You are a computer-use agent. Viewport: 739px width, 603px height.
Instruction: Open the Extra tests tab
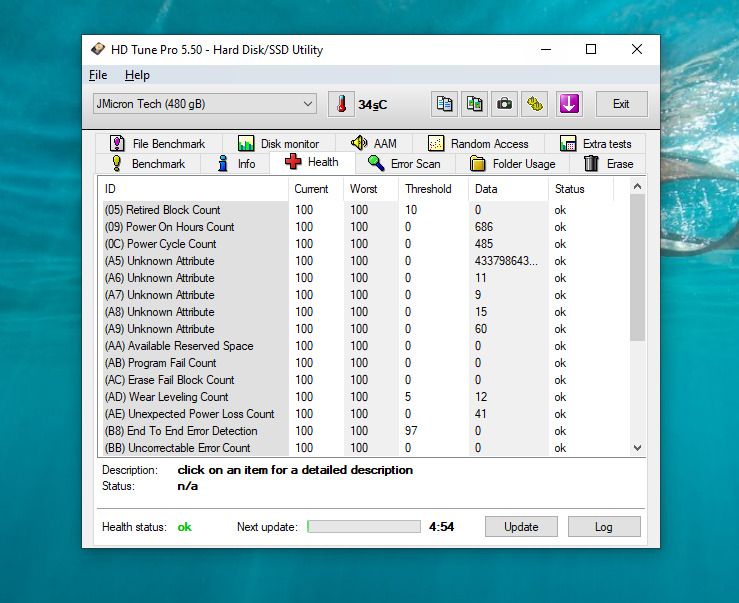(x=595, y=143)
